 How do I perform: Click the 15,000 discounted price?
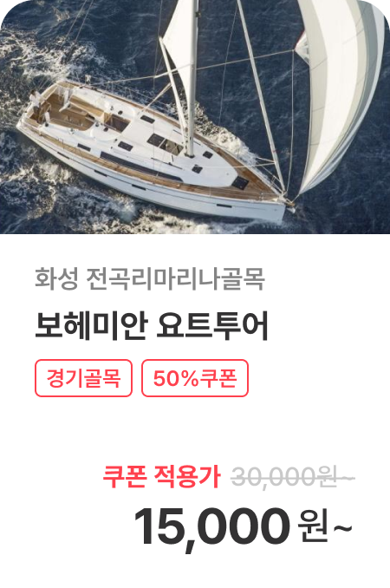211,527
